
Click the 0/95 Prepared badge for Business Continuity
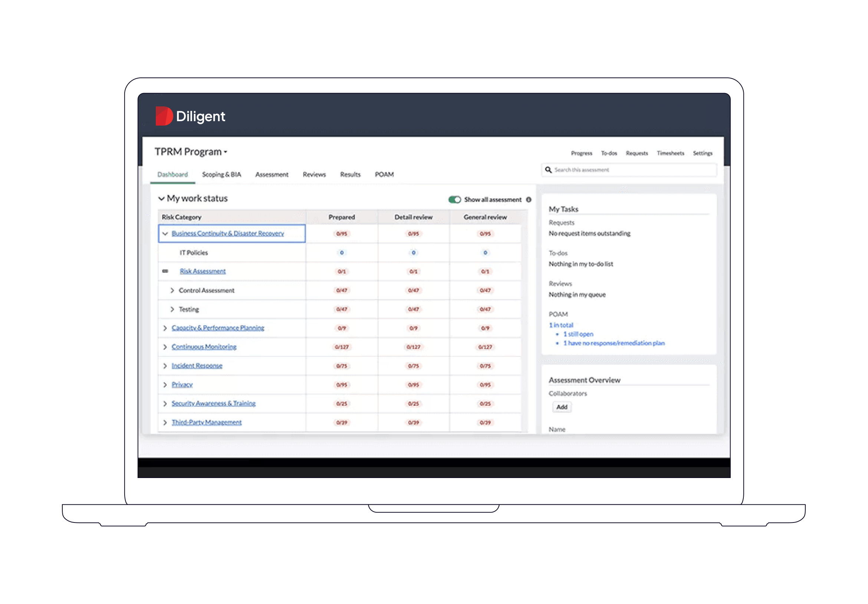(341, 234)
